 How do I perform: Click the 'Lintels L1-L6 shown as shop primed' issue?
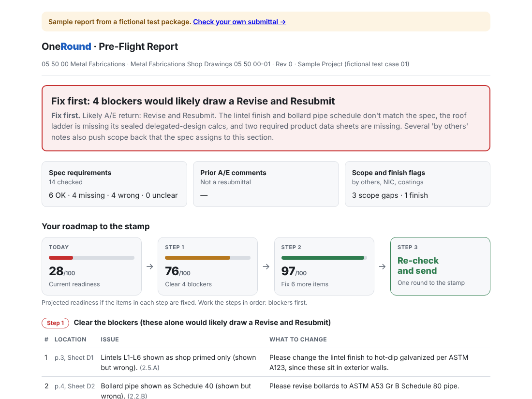point(178,362)
